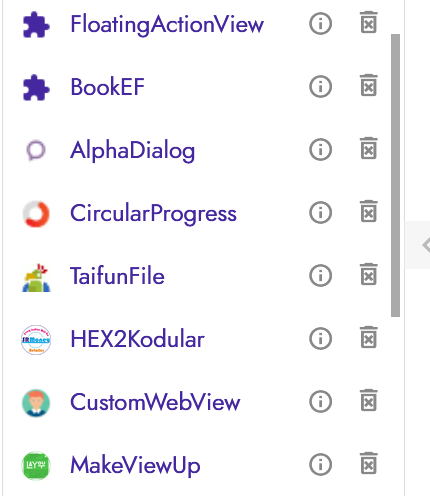Image resolution: width=430 pixels, height=496 pixels.
Task: Open the TaifunFile info icon
Action: (320, 275)
